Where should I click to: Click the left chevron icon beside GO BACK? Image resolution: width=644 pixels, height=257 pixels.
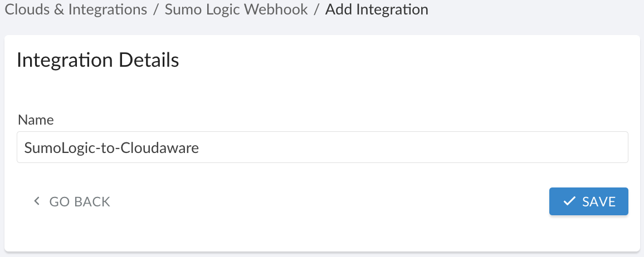pos(37,201)
